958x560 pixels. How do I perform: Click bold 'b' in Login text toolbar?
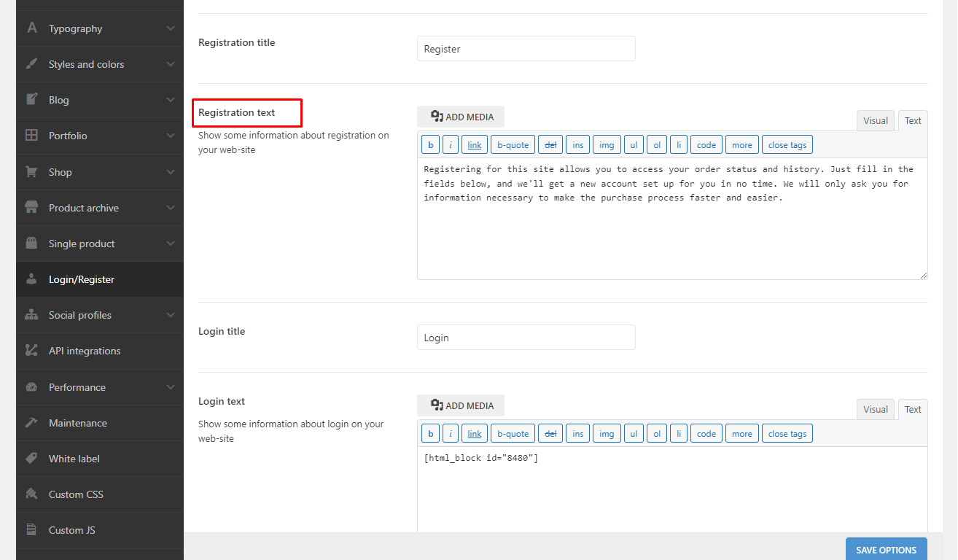tap(430, 434)
